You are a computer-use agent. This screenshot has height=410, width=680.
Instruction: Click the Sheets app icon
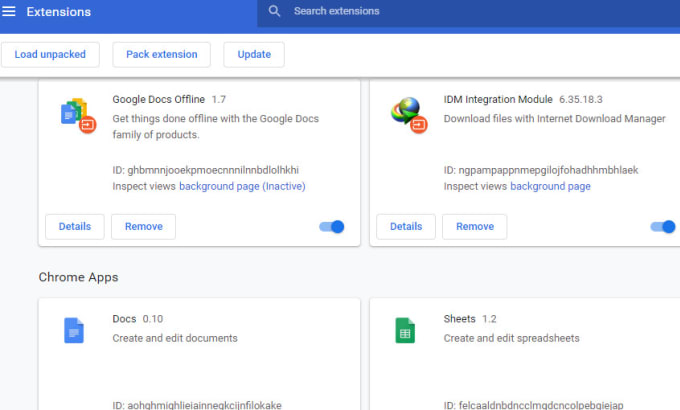405,331
